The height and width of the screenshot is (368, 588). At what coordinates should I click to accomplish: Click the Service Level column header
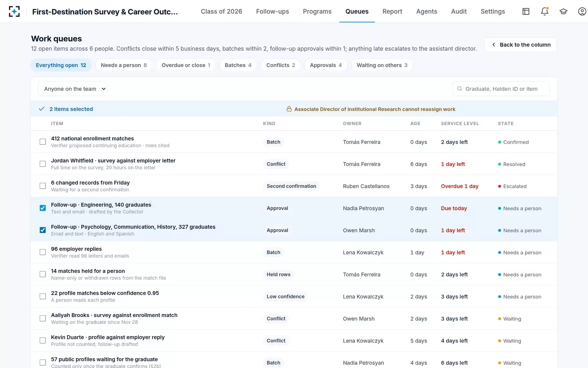pyautogui.click(x=460, y=123)
